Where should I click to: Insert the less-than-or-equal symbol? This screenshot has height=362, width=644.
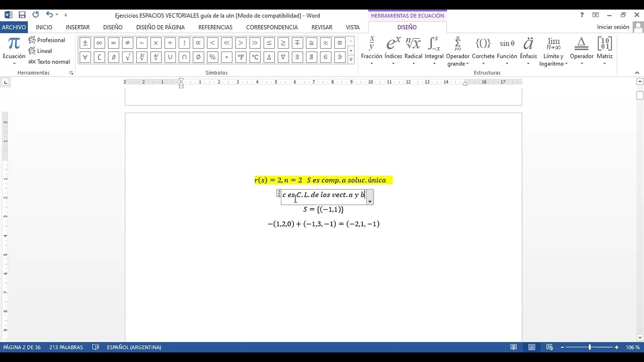click(269, 43)
